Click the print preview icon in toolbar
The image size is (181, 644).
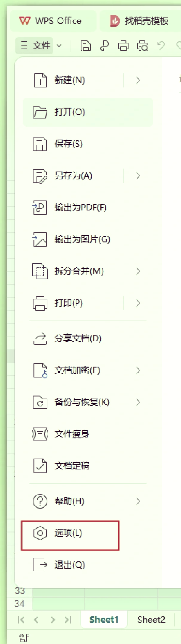coord(142,46)
